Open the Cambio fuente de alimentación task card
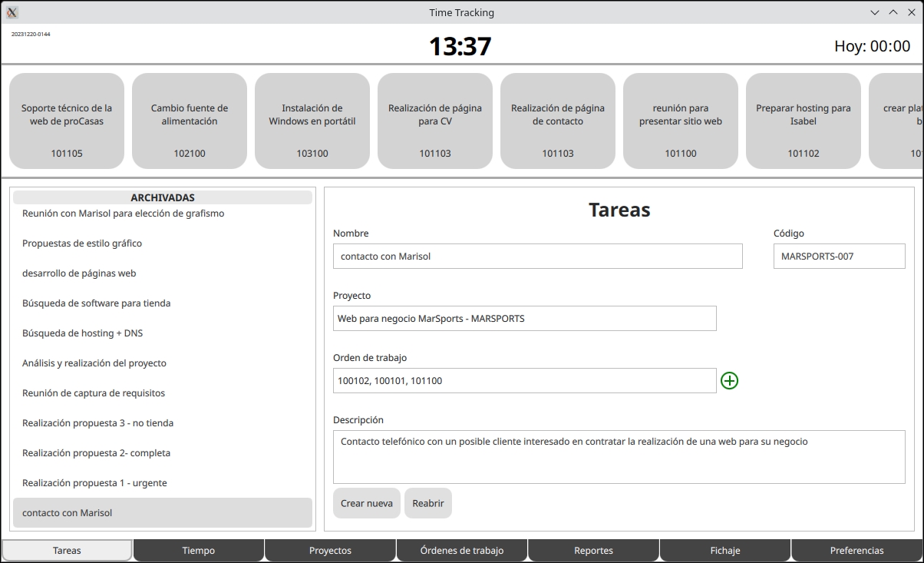 [189, 120]
